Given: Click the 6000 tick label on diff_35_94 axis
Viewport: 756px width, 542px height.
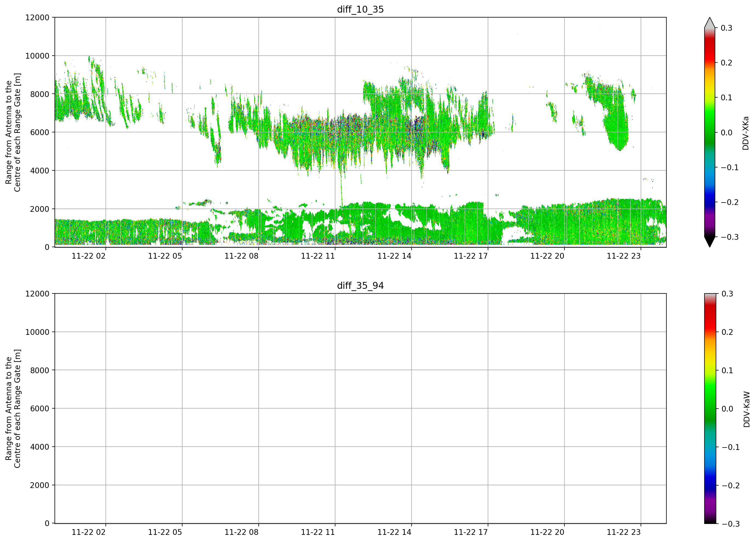Looking at the screenshot, I should 40,409.
